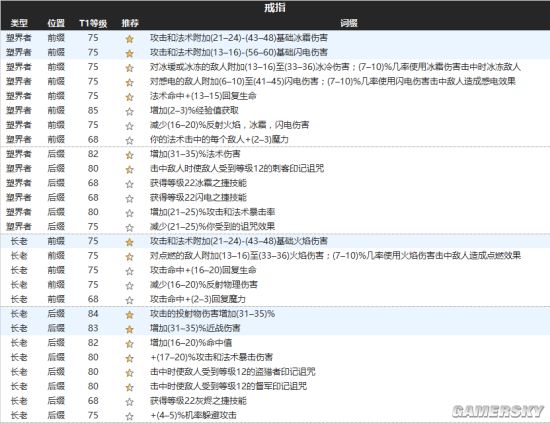This screenshot has width=550, height=423.
Task: Select text 你的法术击中的每个敌人+(2–3)魔力
Action: pyautogui.click(x=219, y=139)
